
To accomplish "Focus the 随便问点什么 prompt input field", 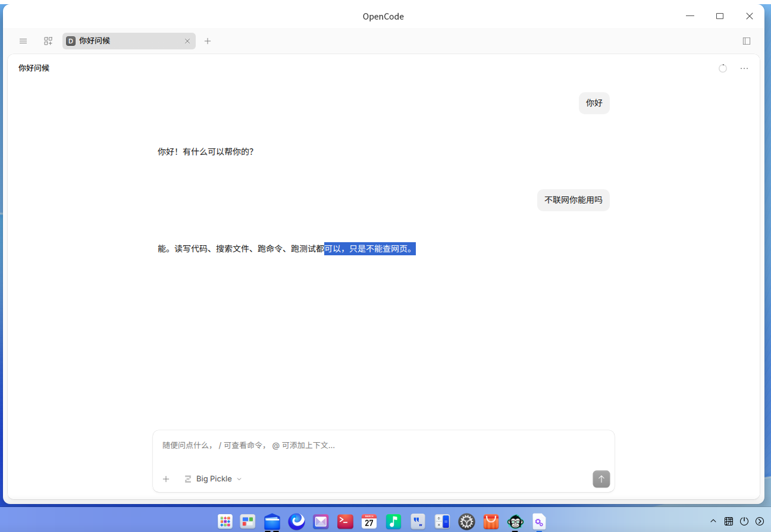I will pos(384,446).
